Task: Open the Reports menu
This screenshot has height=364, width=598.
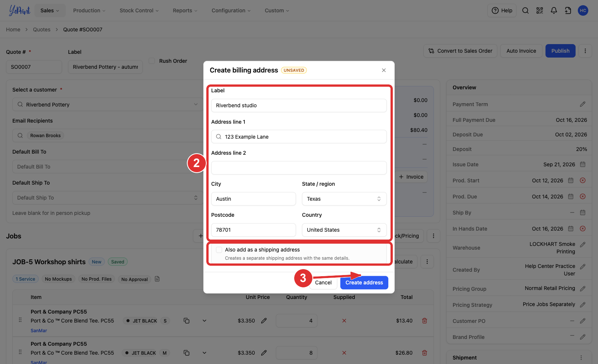Action: 185,10
